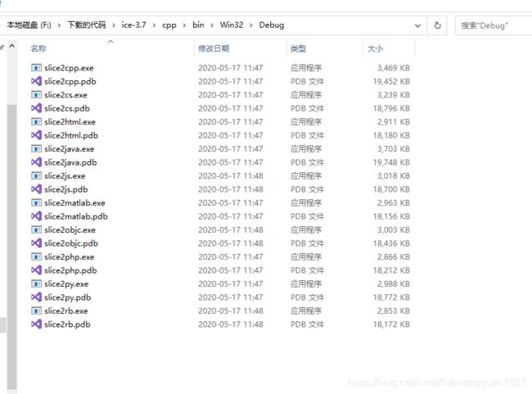Viewport: 532px width, 394px height.
Task: Select the Debug breadcrumb segment
Action: coord(272,25)
